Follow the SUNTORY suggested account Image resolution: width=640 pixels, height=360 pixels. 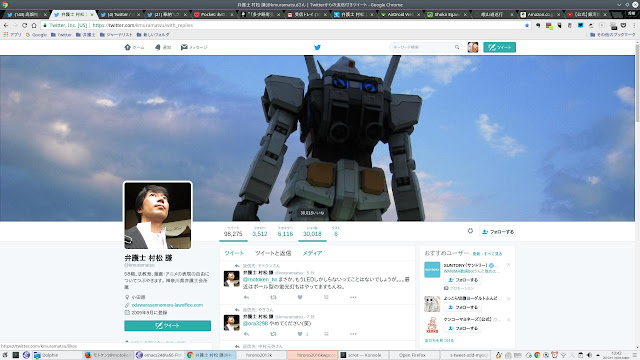tap(462, 280)
